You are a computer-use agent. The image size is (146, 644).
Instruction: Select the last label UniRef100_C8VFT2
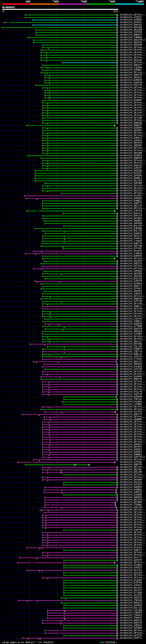[x=131, y=638]
